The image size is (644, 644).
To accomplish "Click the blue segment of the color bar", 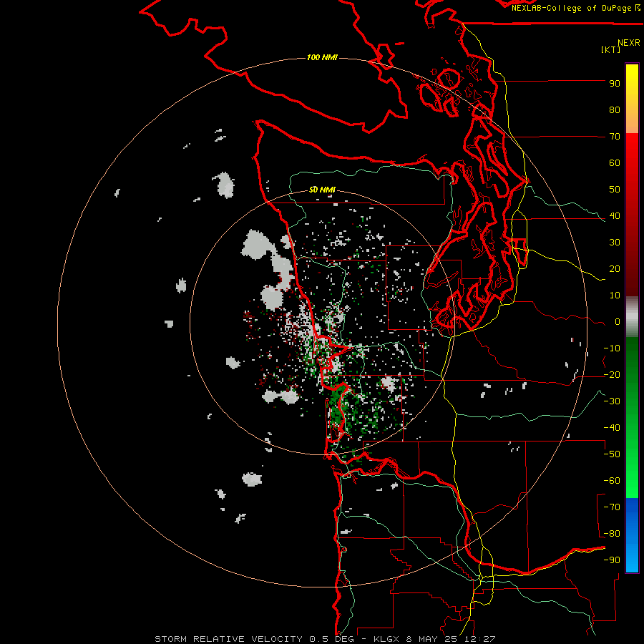I will pos(632,535).
